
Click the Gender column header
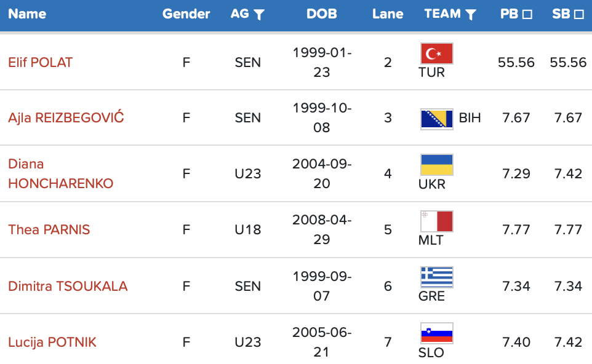click(186, 14)
